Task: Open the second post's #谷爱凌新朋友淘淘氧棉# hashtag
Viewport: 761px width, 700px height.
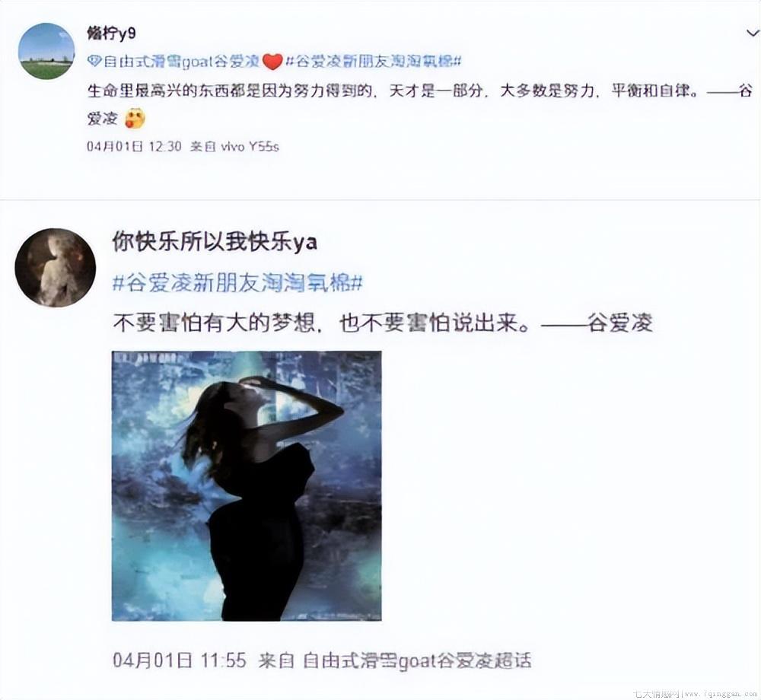Action: [237, 283]
